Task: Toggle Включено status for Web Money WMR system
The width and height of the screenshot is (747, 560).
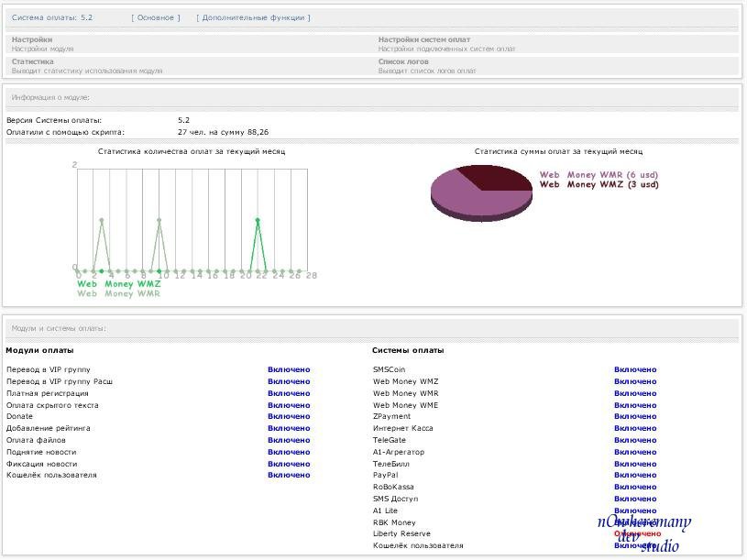Action: pyautogui.click(x=635, y=393)
